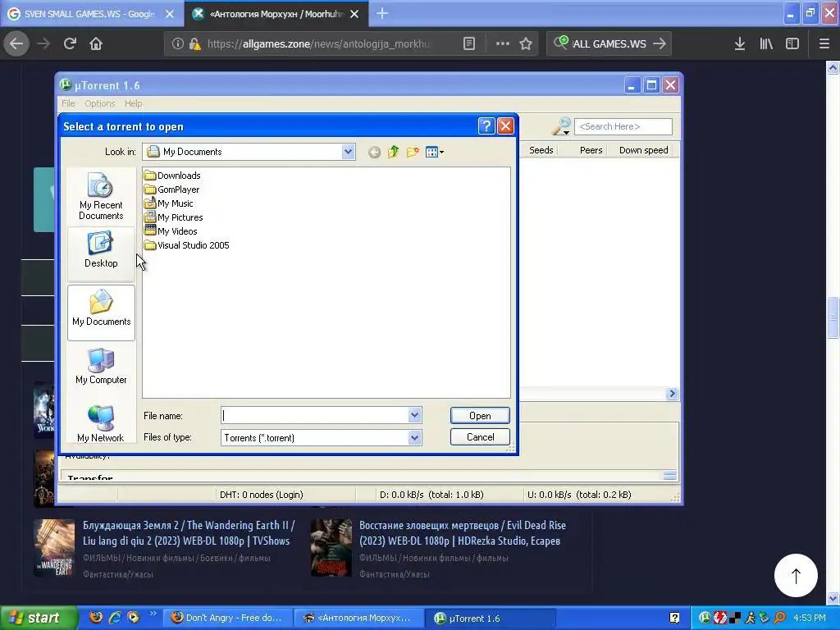Viewport: 840px width, 630px height.
Task: Open the Windows start menu
Action: (x=39, y=618)
